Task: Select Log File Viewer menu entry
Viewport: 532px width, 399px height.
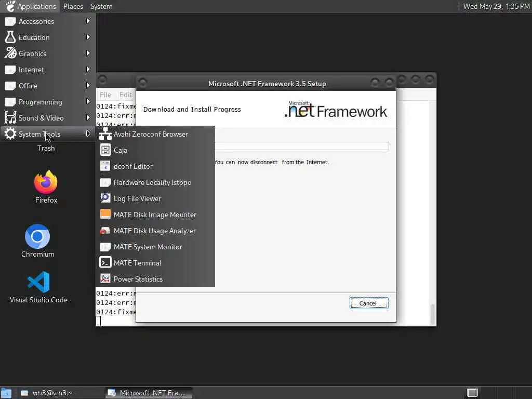Action: (x=155, y=198)
